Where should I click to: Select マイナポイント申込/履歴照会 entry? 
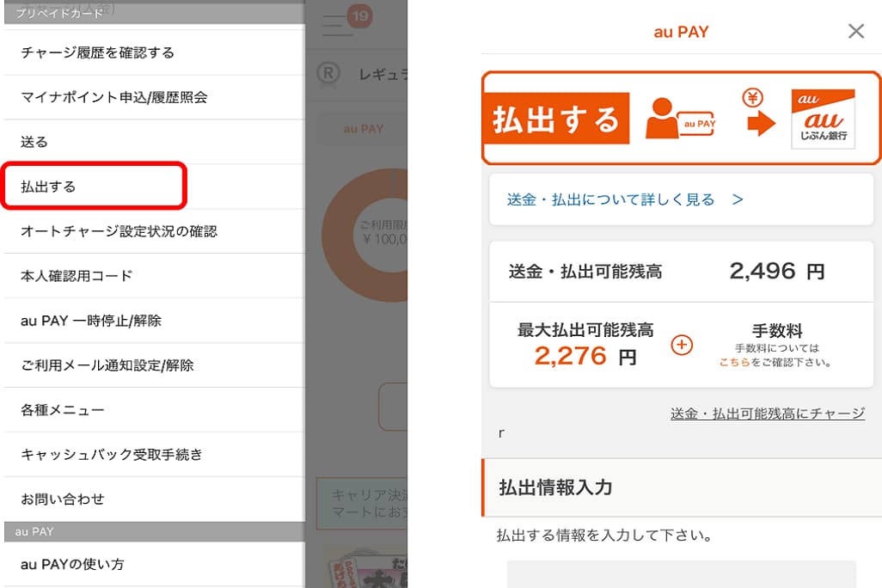tap(154, 97)
